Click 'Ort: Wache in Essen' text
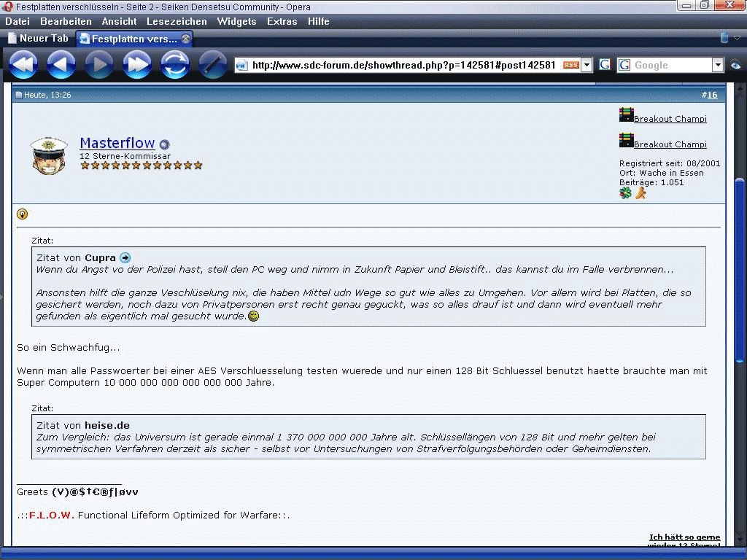Viewport: 747px width, 560px height. click(x=661, y=173)
